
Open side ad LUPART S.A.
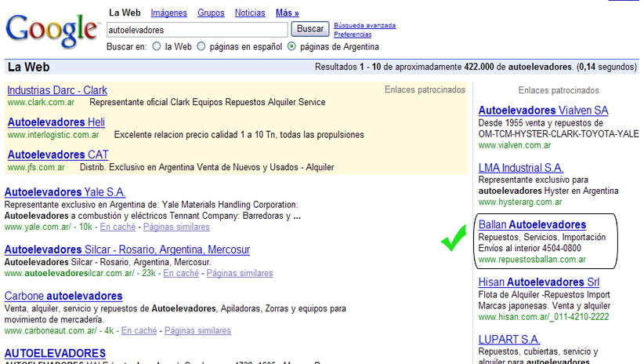[509, 340]
